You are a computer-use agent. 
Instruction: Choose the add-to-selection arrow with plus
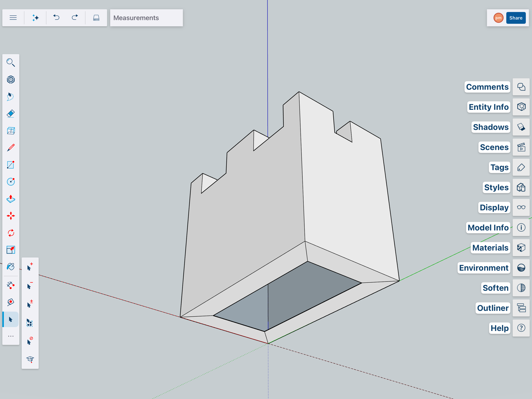30,267
